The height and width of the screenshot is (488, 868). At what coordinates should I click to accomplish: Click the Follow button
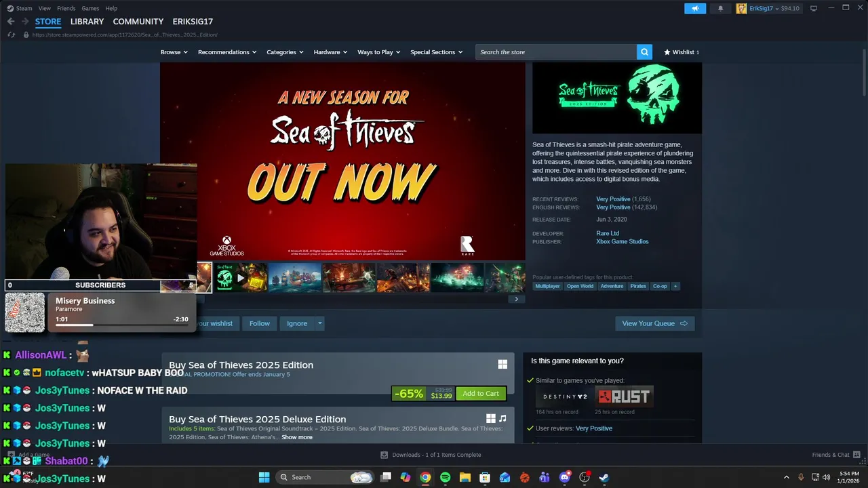coord(260,323)
